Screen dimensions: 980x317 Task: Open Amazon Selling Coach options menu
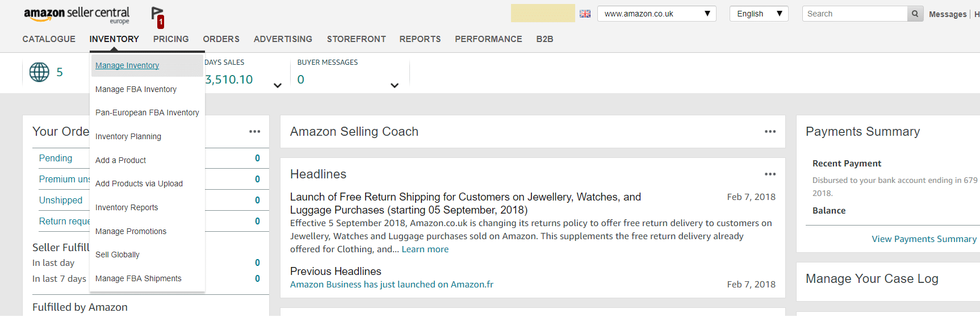[x=770, y=132]
